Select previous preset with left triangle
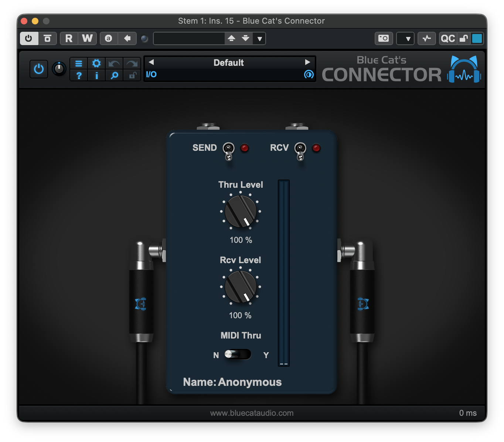 (x=151, y=62)
